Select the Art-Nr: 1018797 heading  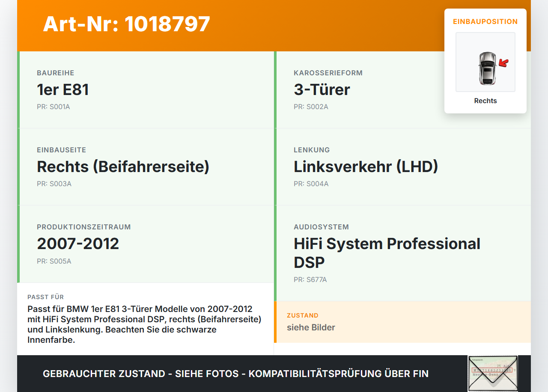[127, 24]
